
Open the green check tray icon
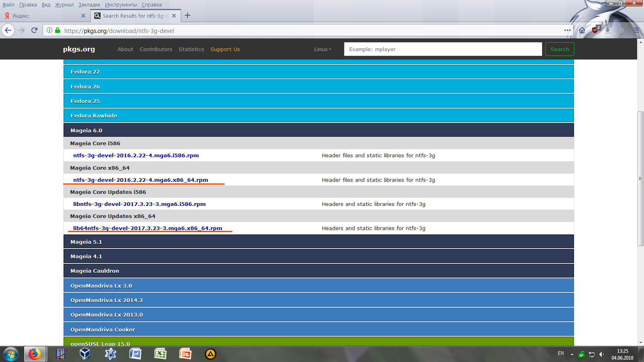coord(582,354)
